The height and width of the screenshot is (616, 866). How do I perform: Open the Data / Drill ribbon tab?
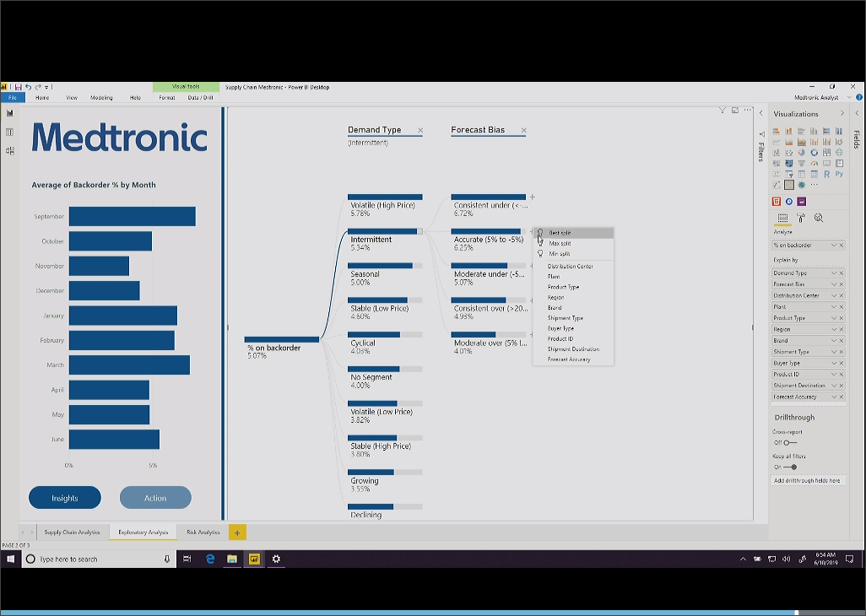coord(201,98)
